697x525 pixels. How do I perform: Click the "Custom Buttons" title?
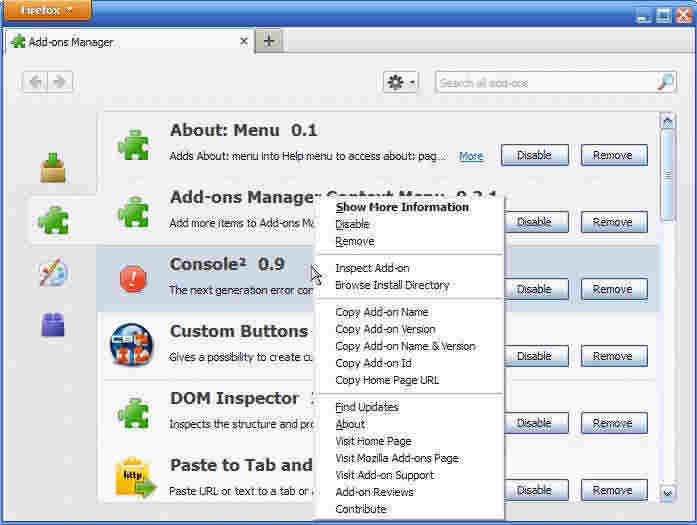(239, 331)
